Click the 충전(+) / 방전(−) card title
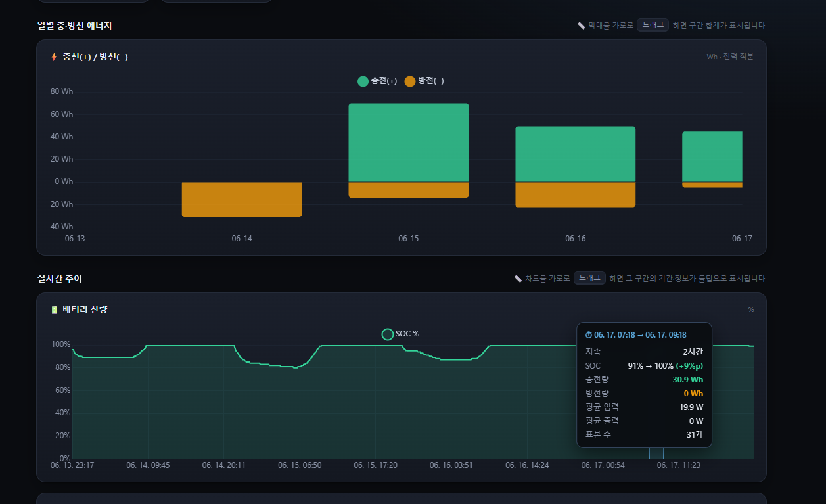The height and width of the screenshot is (504, 826). (95, 57)
